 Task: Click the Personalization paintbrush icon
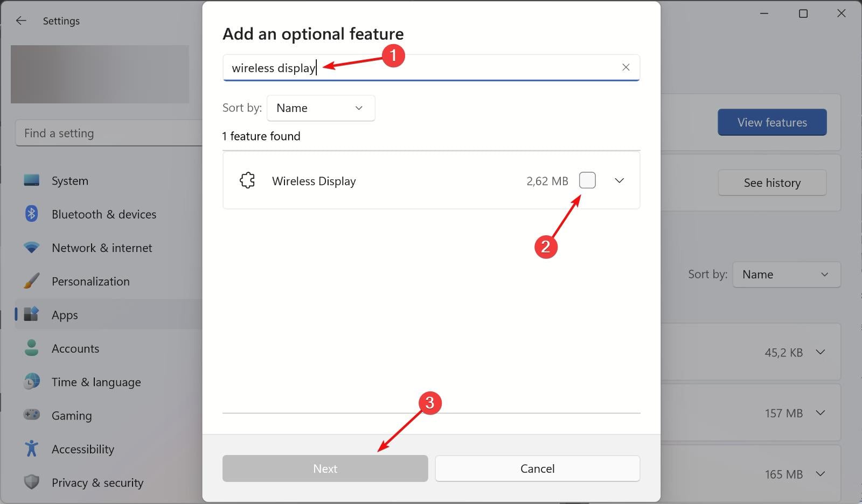coord(31,281)
